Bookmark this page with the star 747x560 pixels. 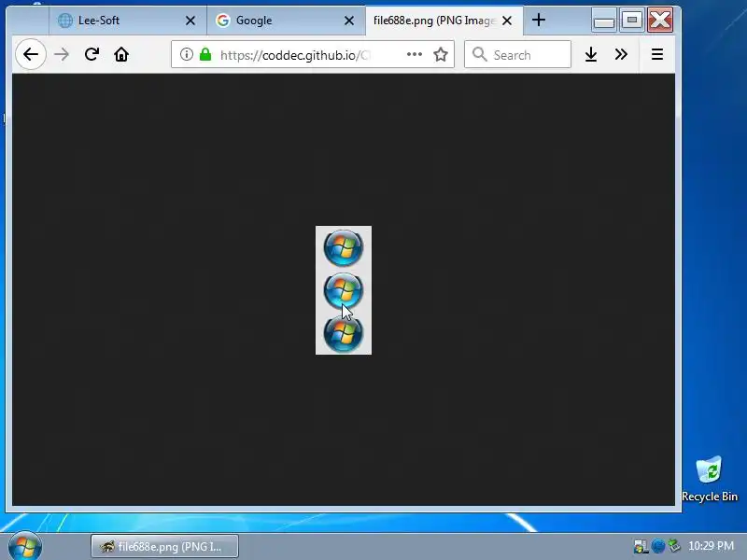click(x=441, y=54)
